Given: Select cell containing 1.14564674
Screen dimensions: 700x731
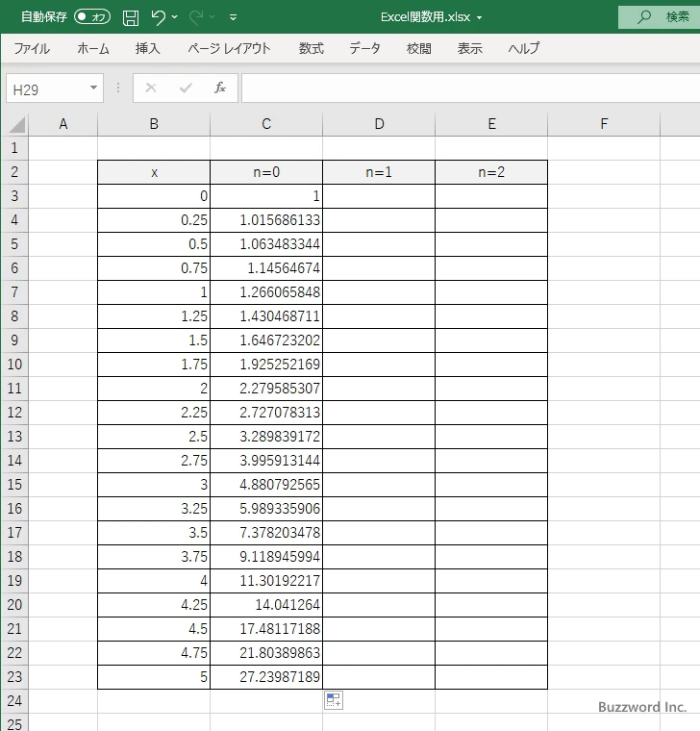Looking at the screenshot, I should (x=266, y=268).
